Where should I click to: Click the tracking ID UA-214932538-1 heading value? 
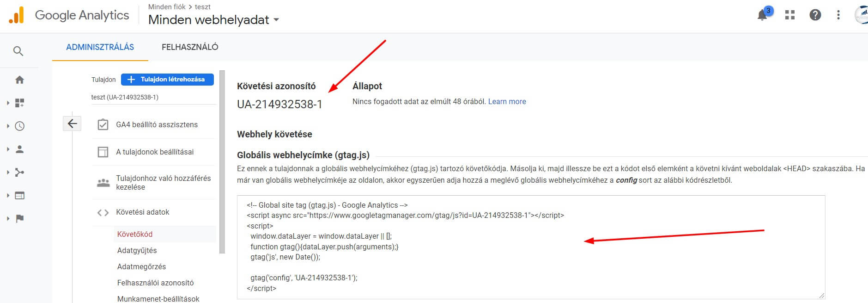coord(279,105)
